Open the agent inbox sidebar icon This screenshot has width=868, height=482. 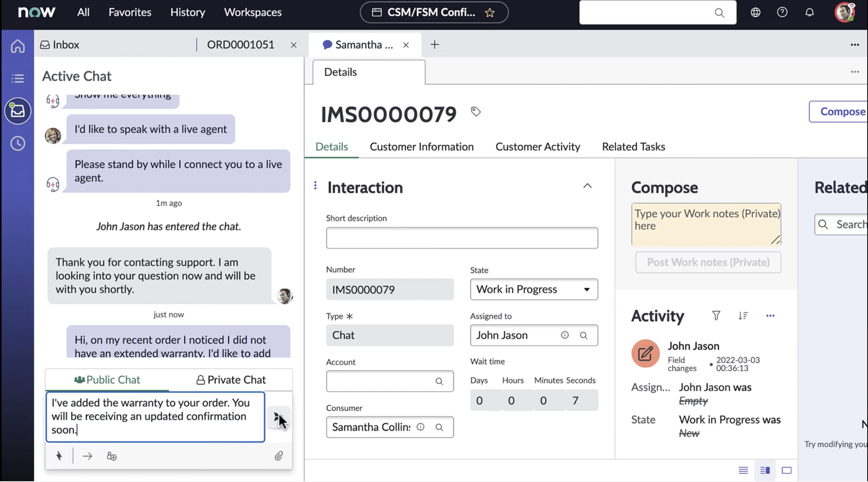click(x=17, y=111)
